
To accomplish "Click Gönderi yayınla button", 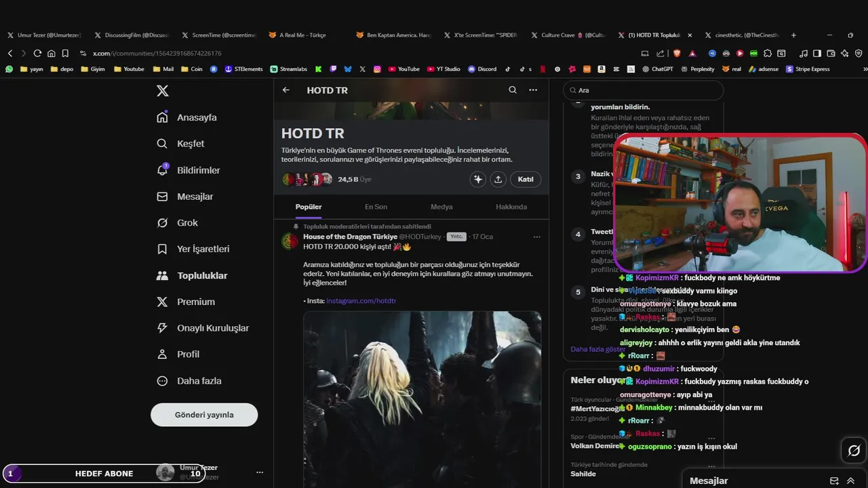I will coord(204,415).
